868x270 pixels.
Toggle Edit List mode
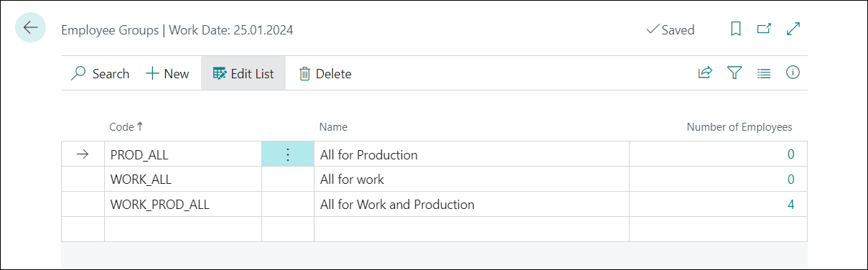tap(243, 73)
